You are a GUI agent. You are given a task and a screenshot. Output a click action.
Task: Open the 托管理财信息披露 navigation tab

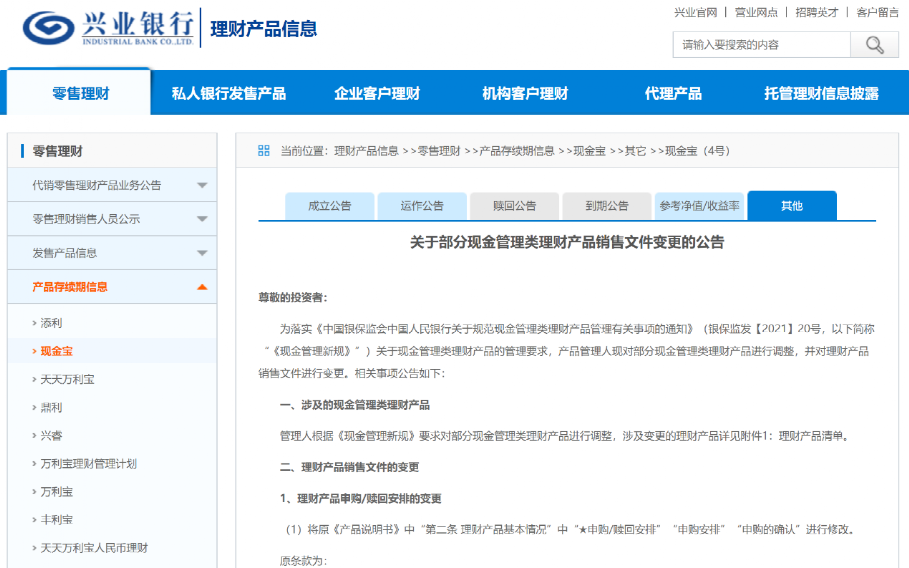point(821,94)
